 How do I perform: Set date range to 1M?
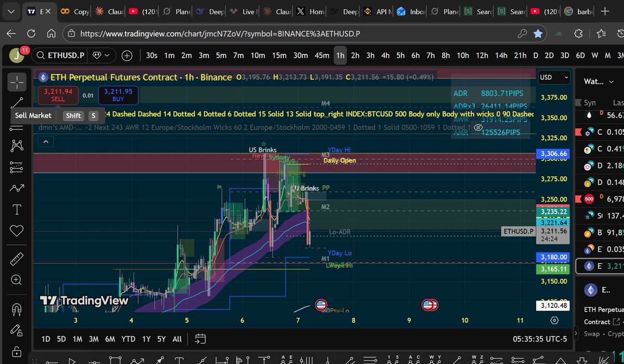click(x=77, y=339)
